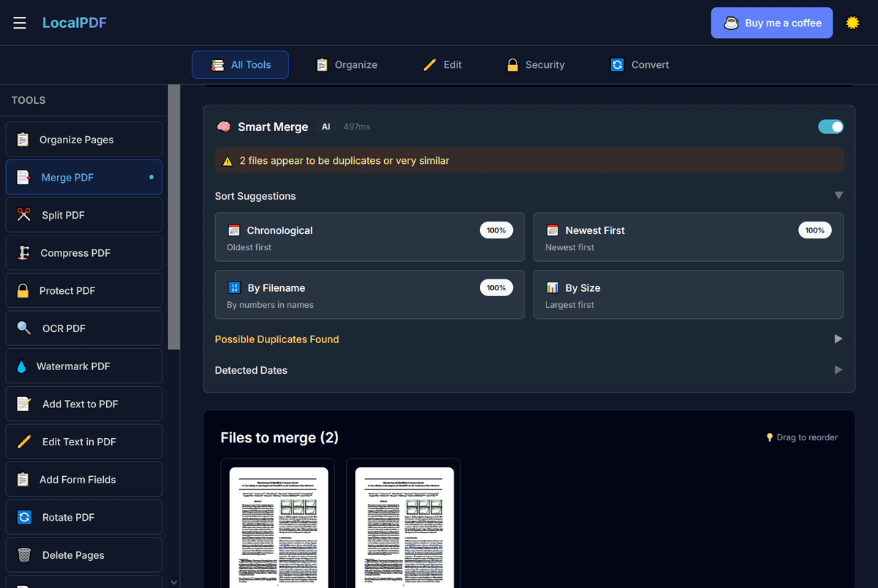This screenshot has width=878, height=588.
Task: Click the Rotate PDF icon
Action: (24, 517)
